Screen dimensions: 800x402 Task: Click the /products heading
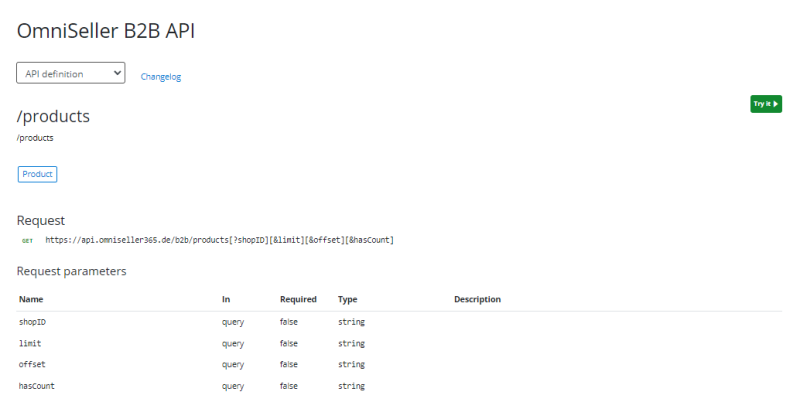(53, 116)
